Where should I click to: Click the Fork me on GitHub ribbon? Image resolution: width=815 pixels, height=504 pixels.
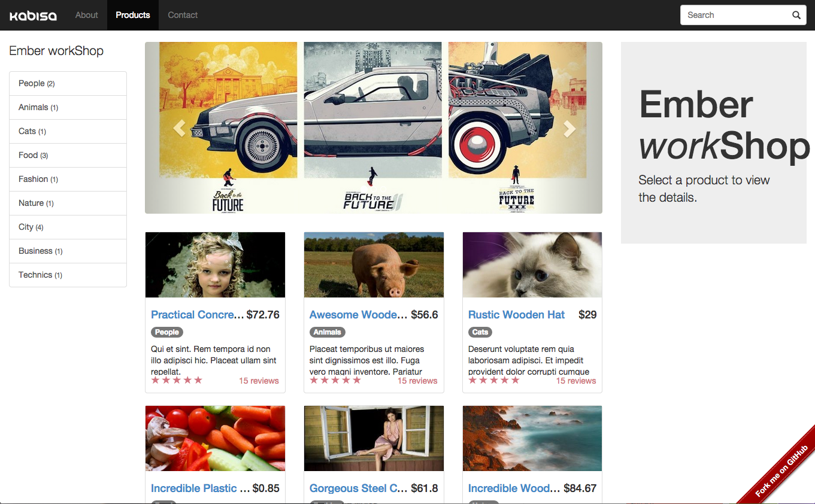pyautogui.click(x=782, y=471)
